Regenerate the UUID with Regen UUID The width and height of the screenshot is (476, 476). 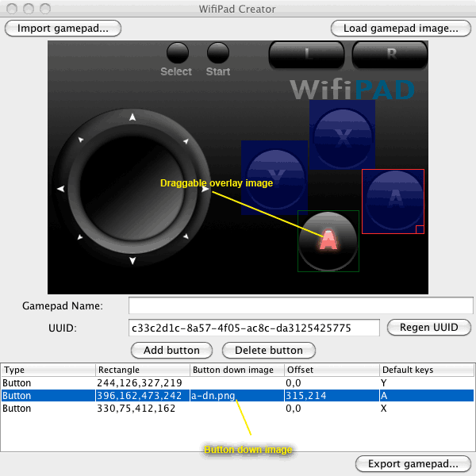[429, 327]
